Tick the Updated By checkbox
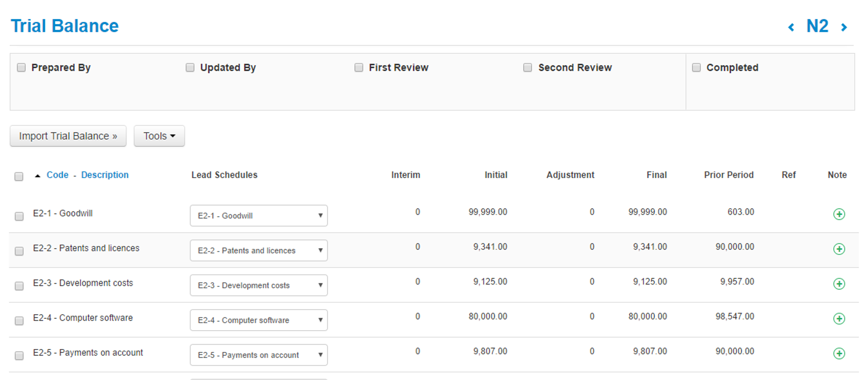 [190, 67]
